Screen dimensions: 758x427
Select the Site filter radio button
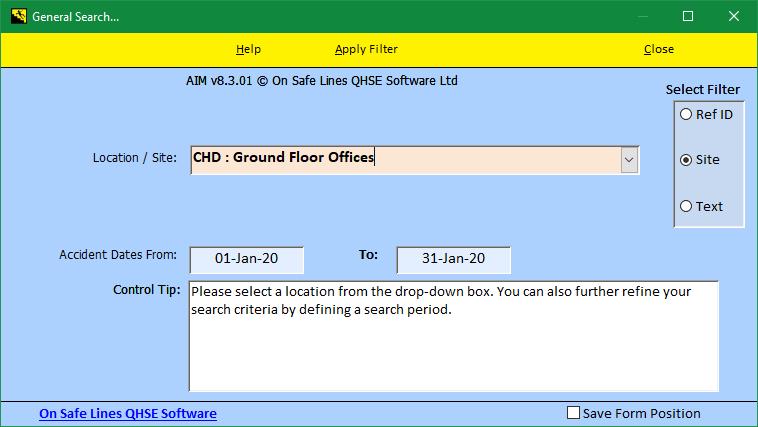700,160
